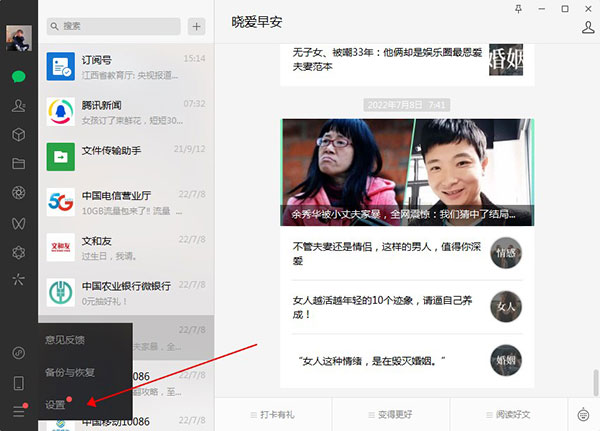Select 设置 from the popup menu
The height and width of the screenshot is (431, 600).
click(56, 405)
